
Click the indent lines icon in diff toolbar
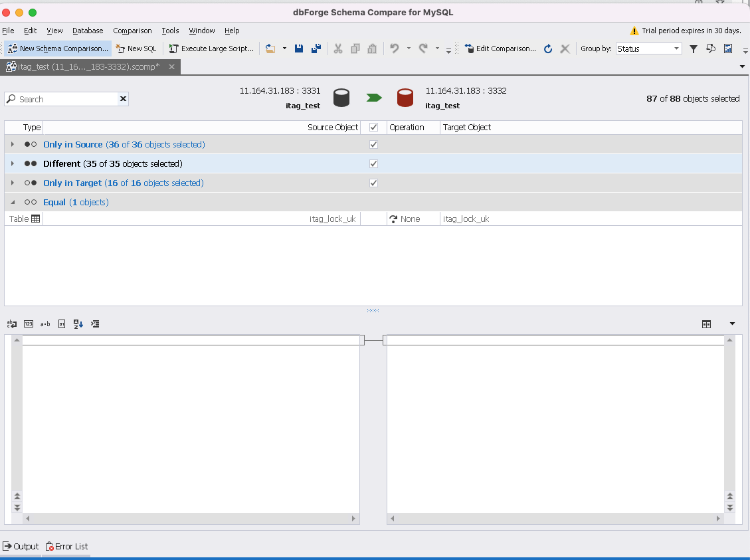tap(95, 324)
